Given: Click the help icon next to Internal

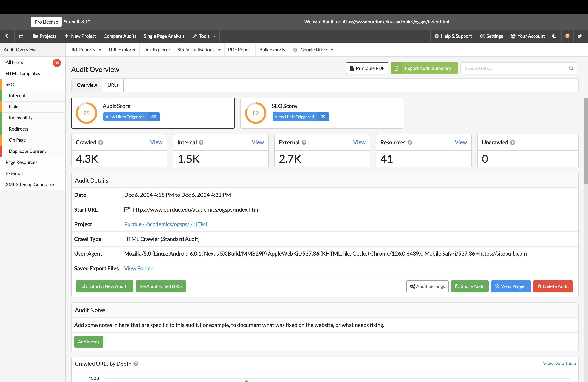Looking at the screenshot, I should 201,142.
